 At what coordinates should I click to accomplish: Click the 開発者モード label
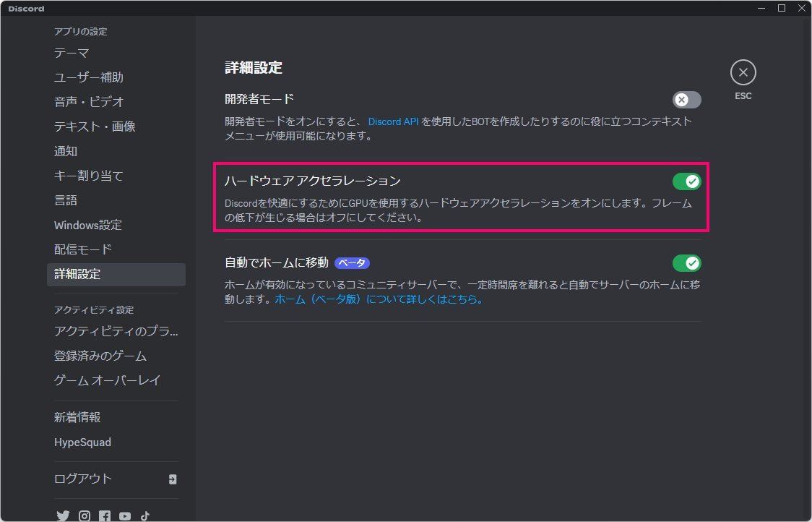coord(259,99)
